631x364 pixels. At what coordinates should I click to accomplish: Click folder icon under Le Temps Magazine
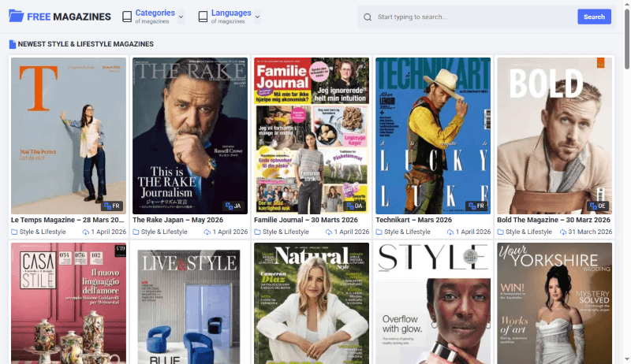point(14,232)
